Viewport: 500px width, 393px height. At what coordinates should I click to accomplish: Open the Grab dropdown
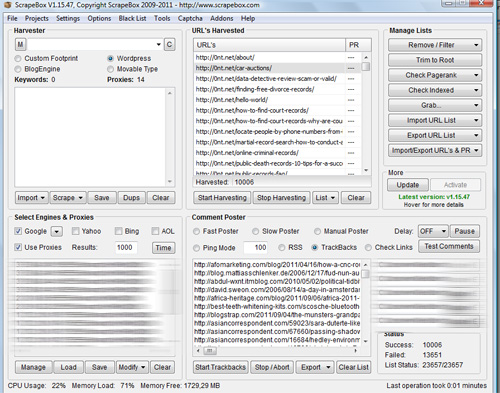[x=435, y=105]
